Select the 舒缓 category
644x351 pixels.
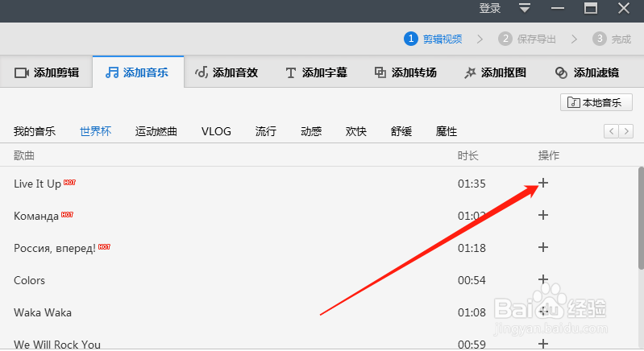[x=401, y=131]
